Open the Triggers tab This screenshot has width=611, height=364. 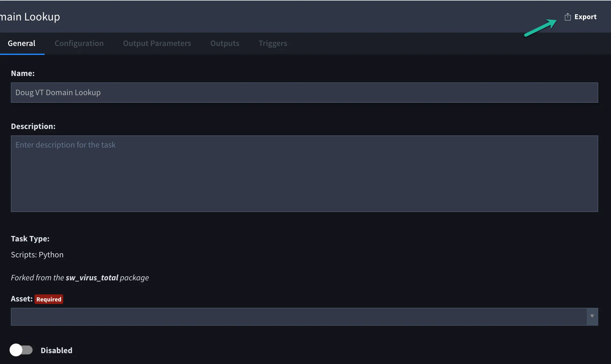(x=273, y=43)
